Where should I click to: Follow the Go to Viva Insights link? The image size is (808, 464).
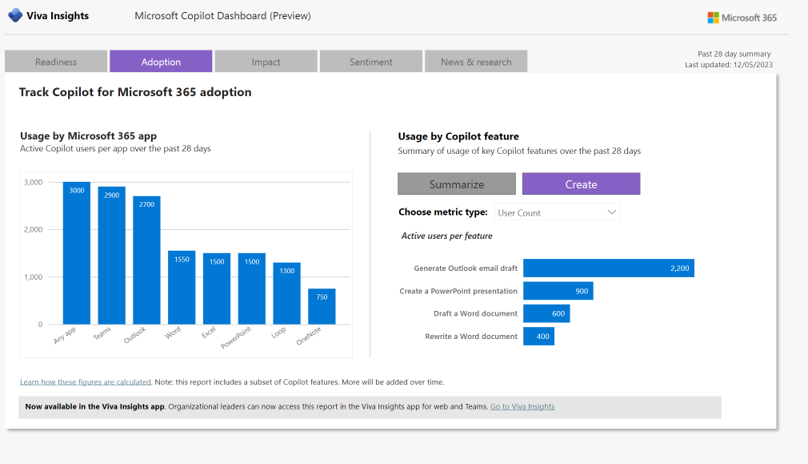pos(522,407)
